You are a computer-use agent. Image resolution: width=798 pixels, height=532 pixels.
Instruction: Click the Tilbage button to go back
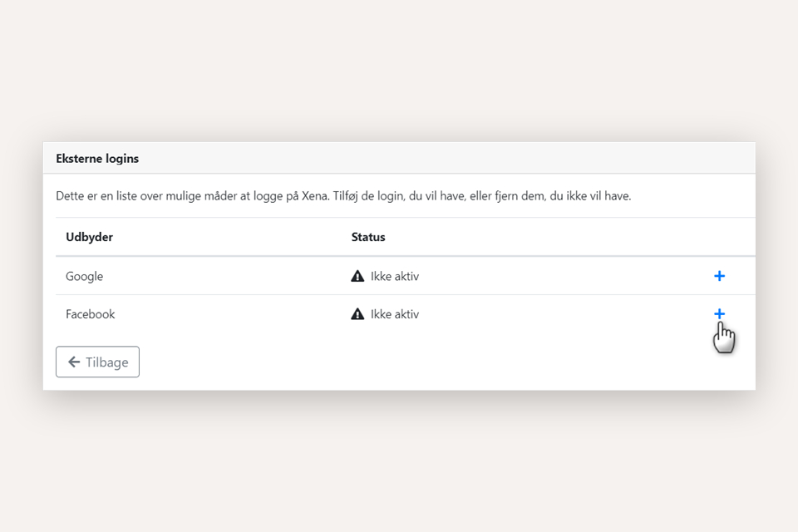pos(97,362)
